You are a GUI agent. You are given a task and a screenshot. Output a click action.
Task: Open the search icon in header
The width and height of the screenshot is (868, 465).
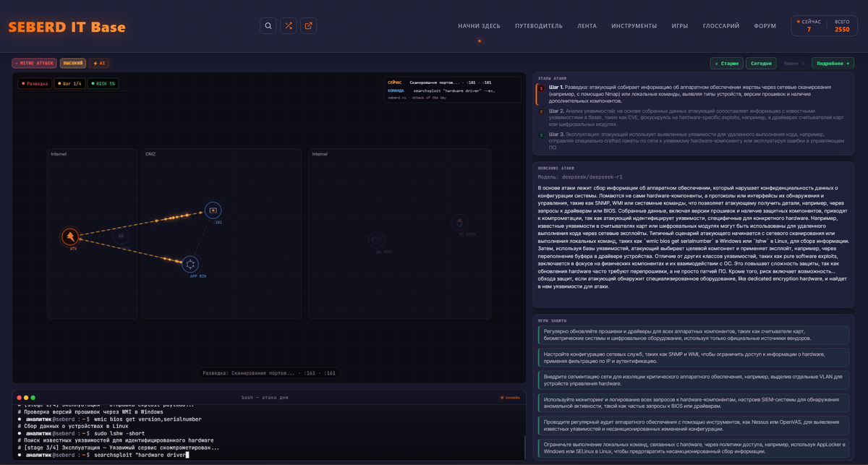(x=268, y=26)
